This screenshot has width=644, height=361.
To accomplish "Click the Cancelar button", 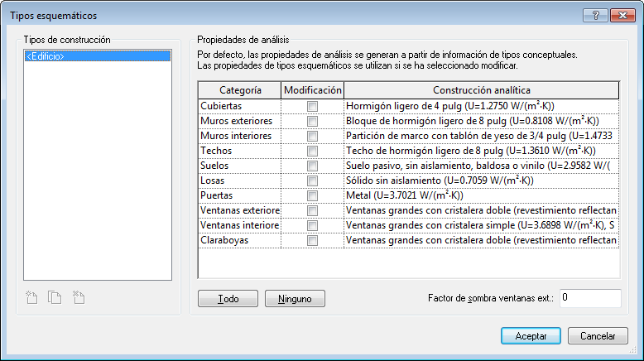I will point(598,336).
